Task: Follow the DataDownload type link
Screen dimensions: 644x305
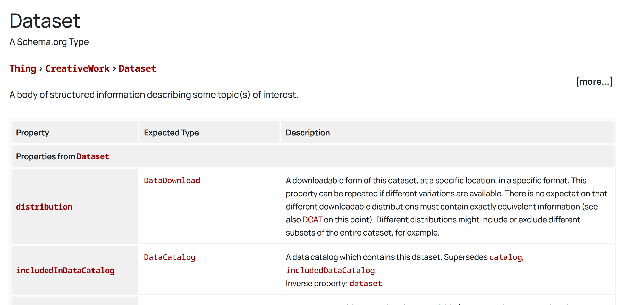Action: (172, 180)
